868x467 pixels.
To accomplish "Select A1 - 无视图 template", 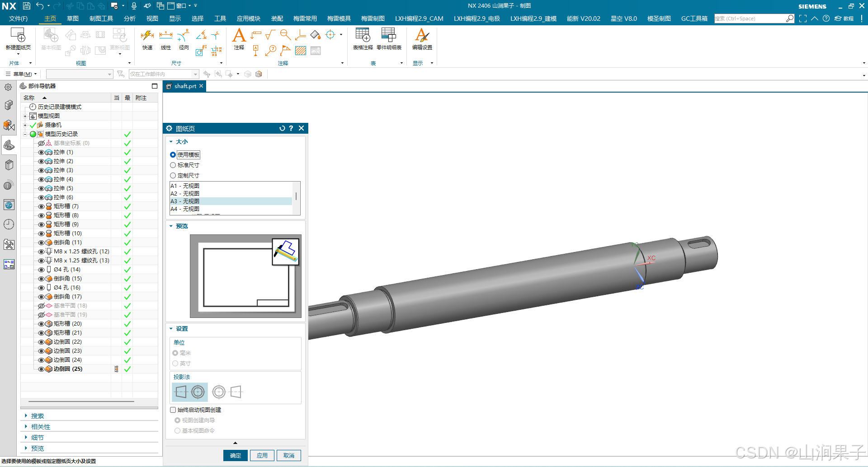I will click(231, 186).
